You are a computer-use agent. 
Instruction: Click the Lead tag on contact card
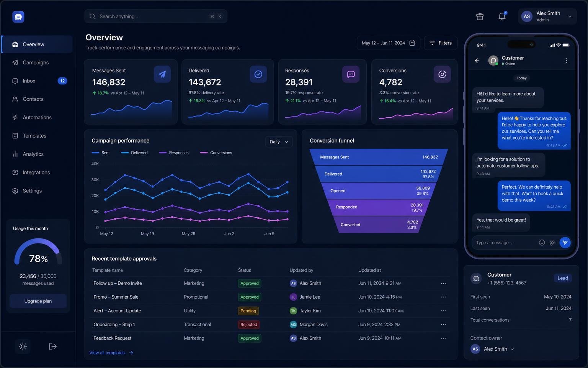[x=562, y=278]
